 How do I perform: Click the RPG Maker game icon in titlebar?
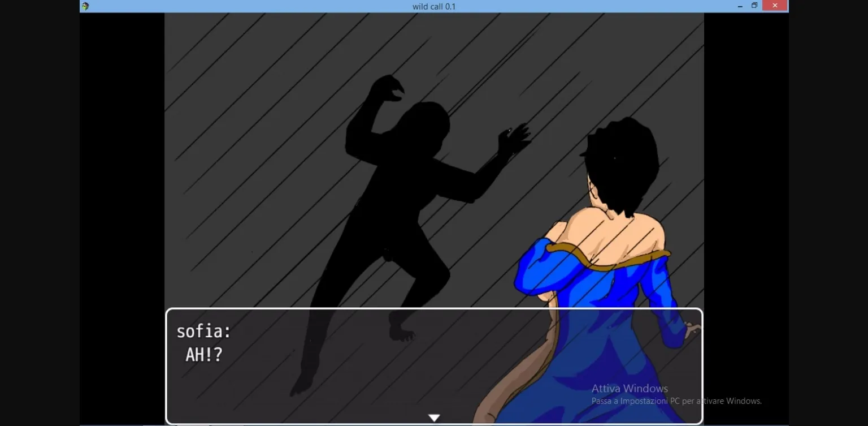click(x=85, y=6)
